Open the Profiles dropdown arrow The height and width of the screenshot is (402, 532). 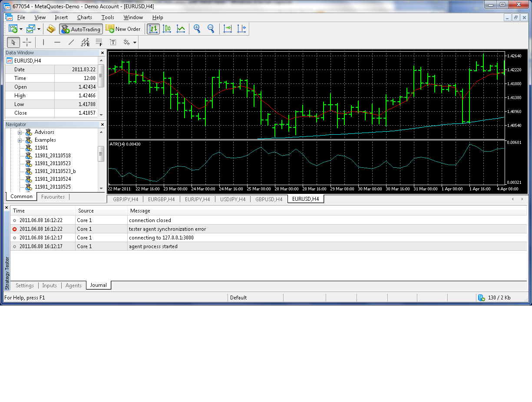point(39,29)
